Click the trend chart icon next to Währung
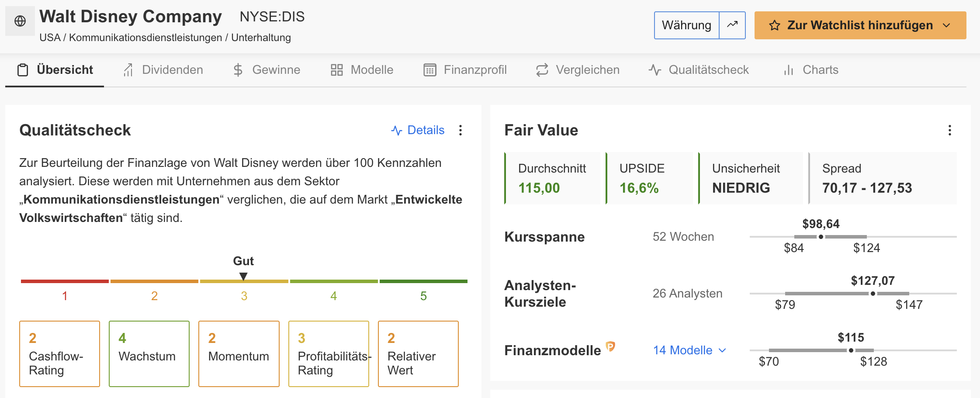980x398 pixels. click(x=732, y=25)
